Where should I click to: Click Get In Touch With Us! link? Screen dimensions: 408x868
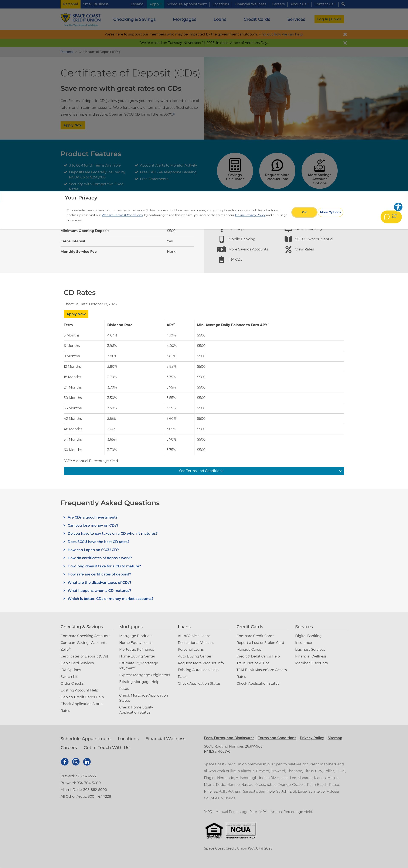pos(107,747)
